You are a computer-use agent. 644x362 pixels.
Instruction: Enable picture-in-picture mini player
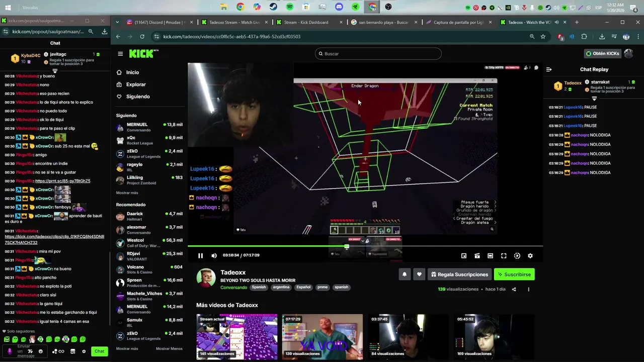pyautogui.click(x=464, y=256)
